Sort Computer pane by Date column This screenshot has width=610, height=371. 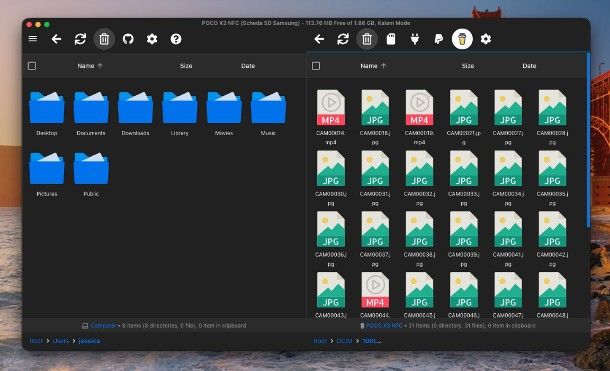coord(248,66)
